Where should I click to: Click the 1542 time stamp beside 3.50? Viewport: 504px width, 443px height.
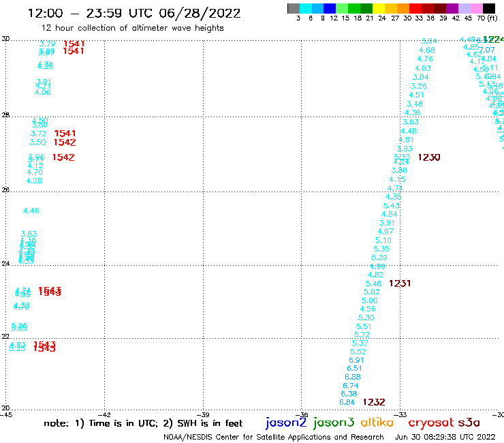coord(65,142)
